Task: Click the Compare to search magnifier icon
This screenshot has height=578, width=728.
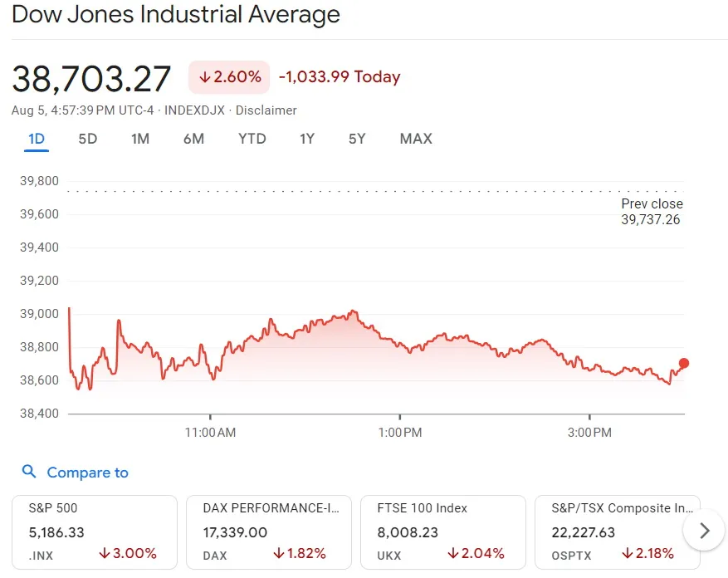Action: (x=29, y=472)
